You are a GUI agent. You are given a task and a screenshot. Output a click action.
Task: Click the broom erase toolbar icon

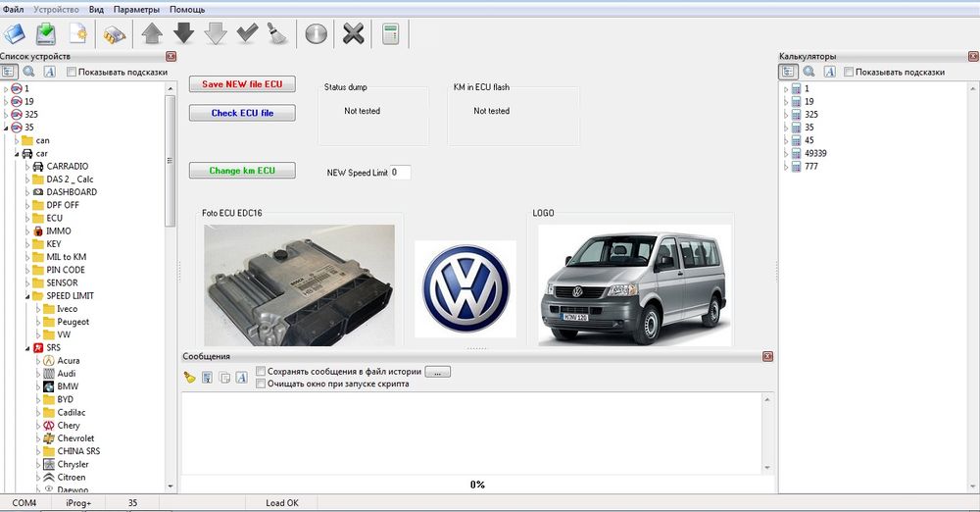click(277, 33)
